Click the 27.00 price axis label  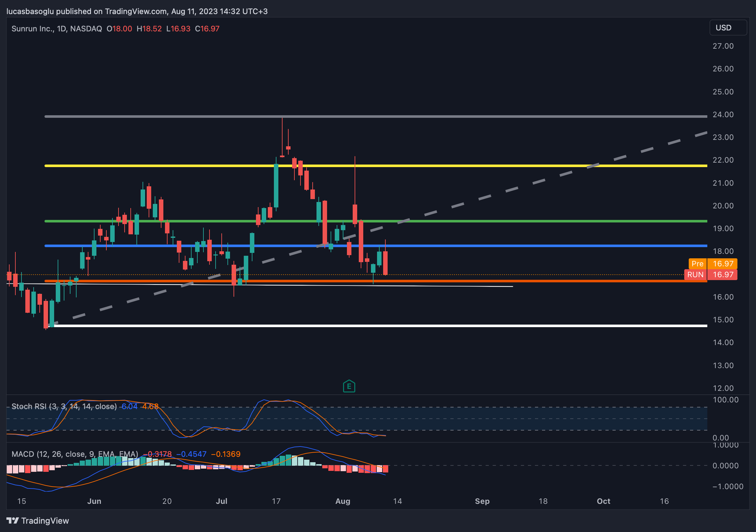723,46
